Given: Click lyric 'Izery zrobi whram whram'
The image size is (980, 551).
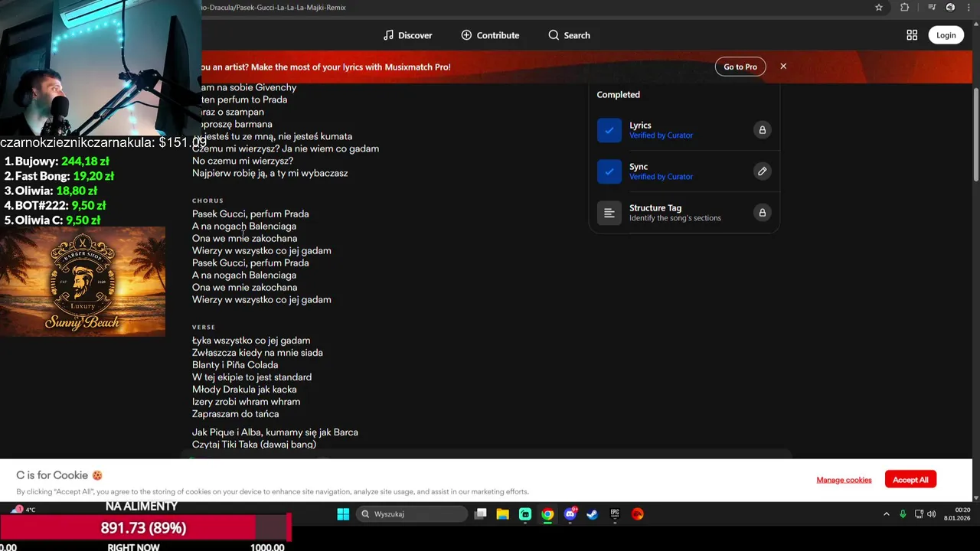Looking at the screenshot, I should point(246,402).
